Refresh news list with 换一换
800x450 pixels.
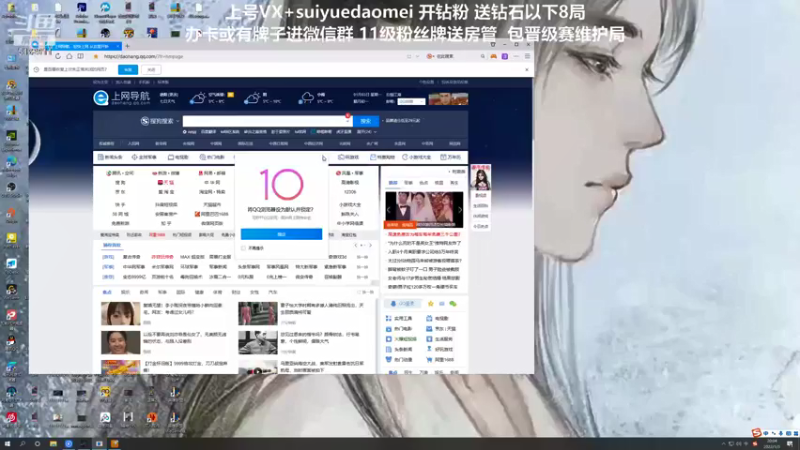pyautogui.click(x=366, y=292)
